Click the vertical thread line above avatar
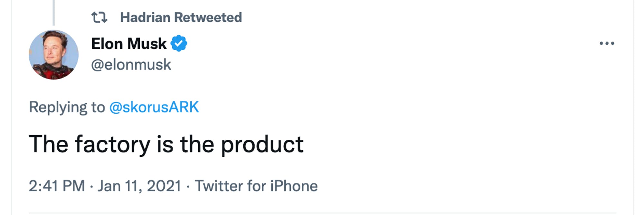The image size is (644, 215). click(53, 12)
